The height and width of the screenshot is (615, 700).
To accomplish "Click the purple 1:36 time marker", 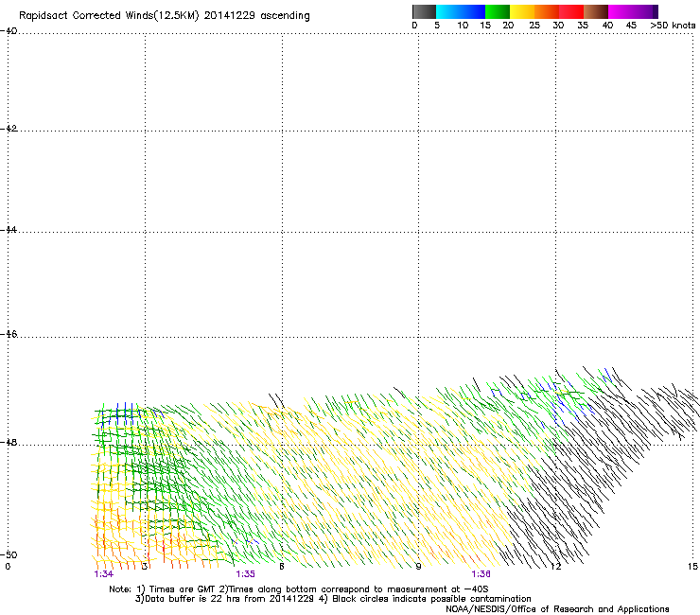I will pos(481,574).
